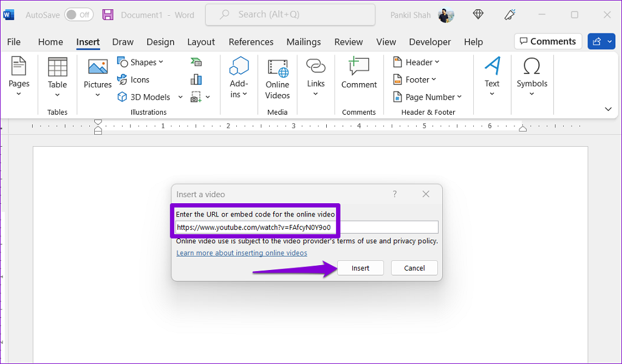The height and width of the screenshot is (364, 622).
Task: Click the Save icon in title bar
Action: pyautogui.click(x=108, y=15)
